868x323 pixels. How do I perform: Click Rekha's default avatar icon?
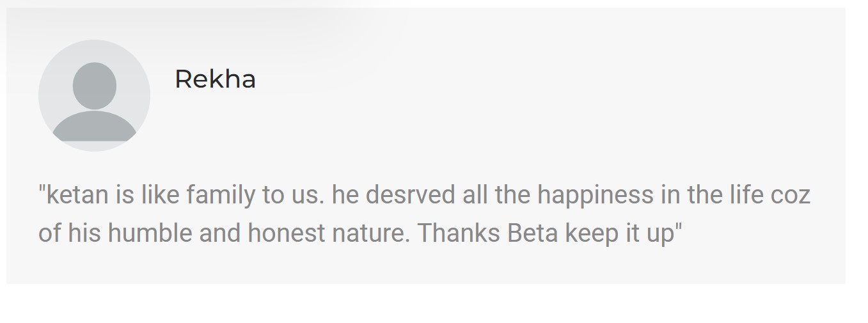point(94,95)
